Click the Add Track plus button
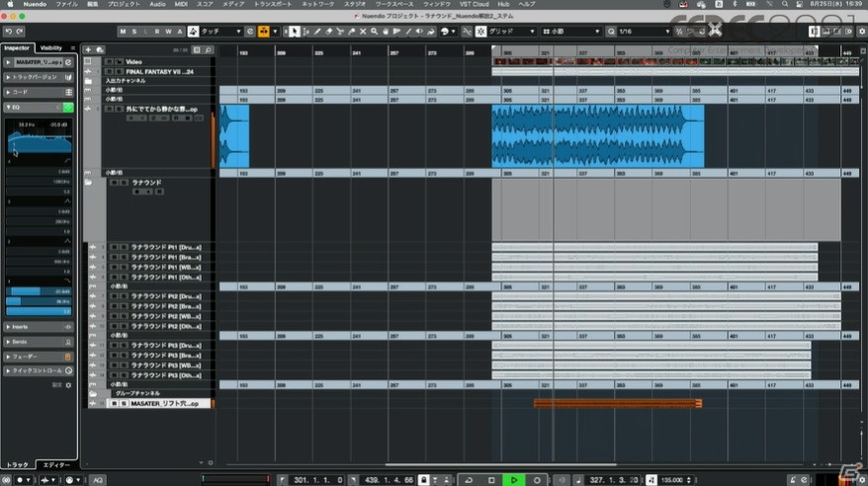This screenshot has width=868, height=486. tap(89, 49)
